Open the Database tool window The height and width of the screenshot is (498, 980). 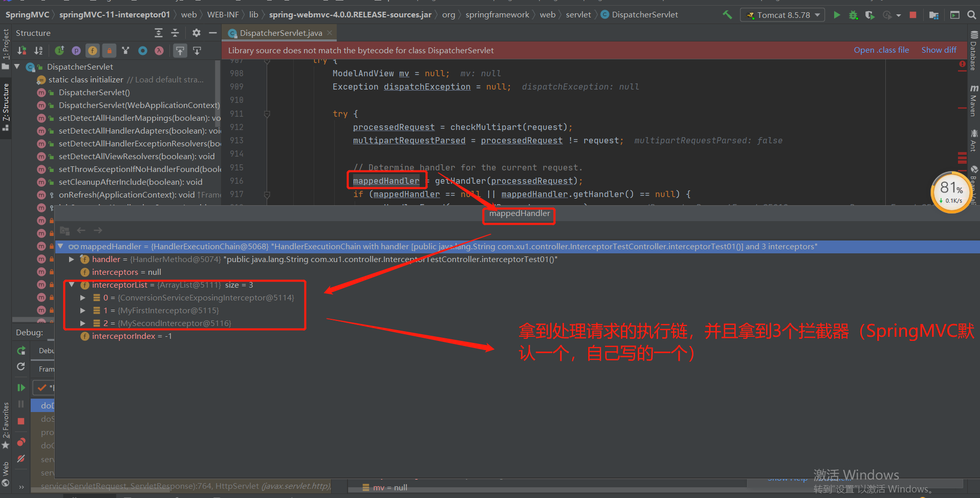pyautogui.click(x=974, y=50)
